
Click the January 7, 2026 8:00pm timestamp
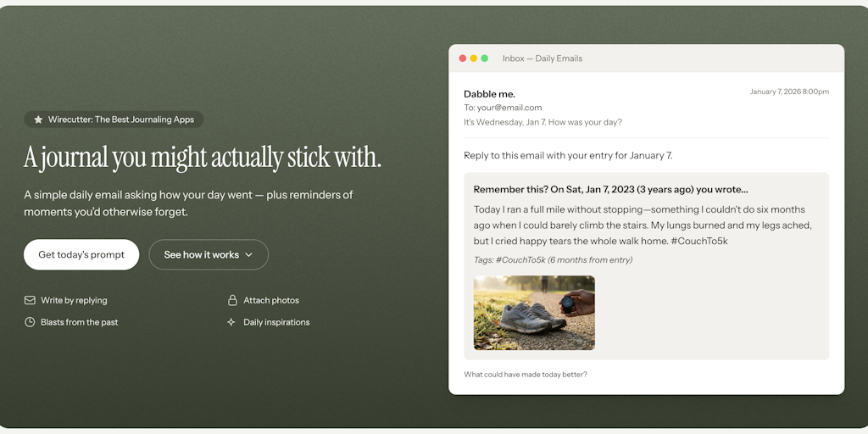click(789, 92)
